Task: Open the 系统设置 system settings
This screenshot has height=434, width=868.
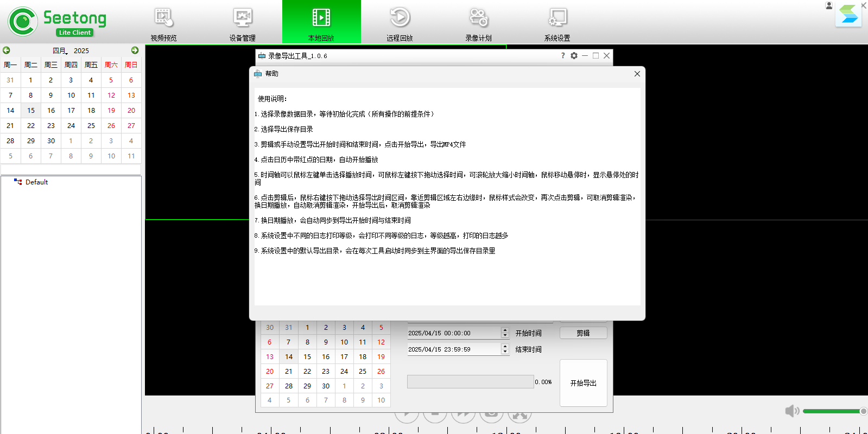Action: (557, 24)
